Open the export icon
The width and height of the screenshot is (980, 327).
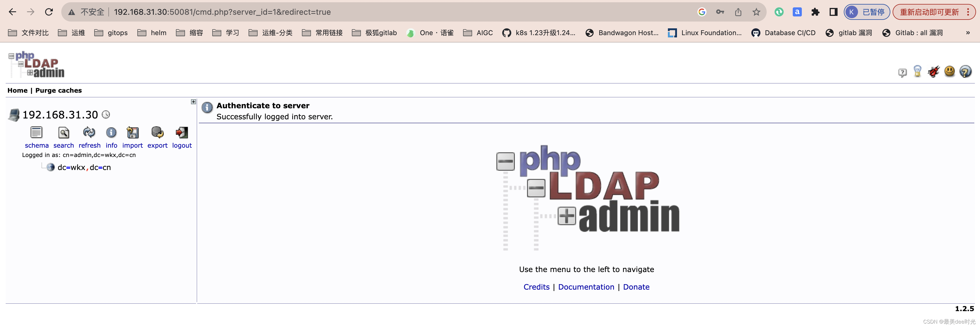[x=157, y=133]
